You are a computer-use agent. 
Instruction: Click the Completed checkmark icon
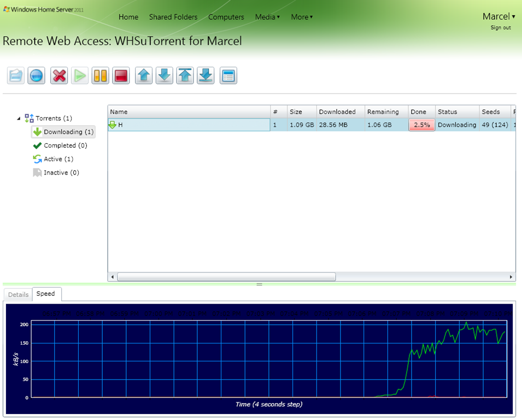37,145
